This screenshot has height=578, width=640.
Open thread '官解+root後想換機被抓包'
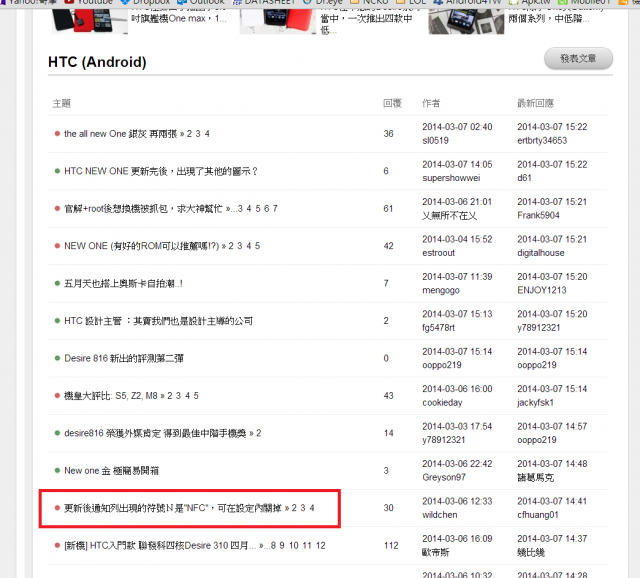143,209
